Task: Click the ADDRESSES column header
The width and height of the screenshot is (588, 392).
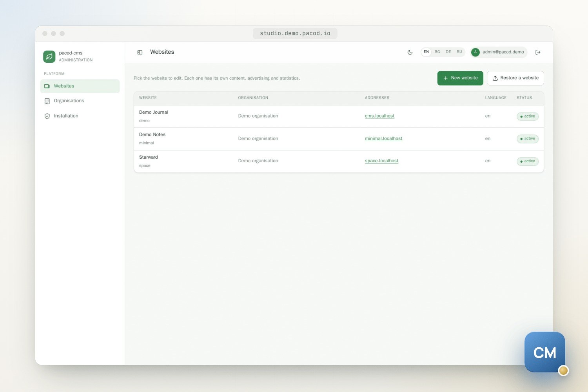Action: click(377, 98)
